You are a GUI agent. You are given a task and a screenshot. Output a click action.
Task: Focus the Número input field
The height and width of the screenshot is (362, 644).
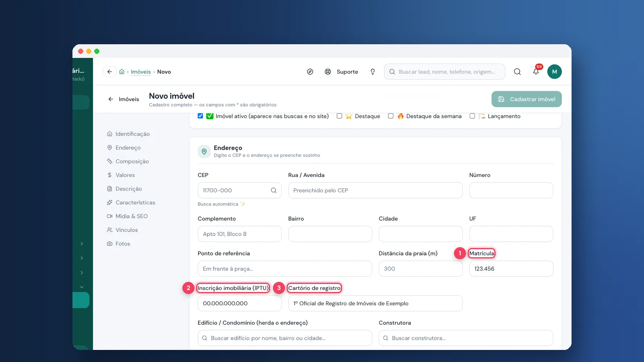511,190
